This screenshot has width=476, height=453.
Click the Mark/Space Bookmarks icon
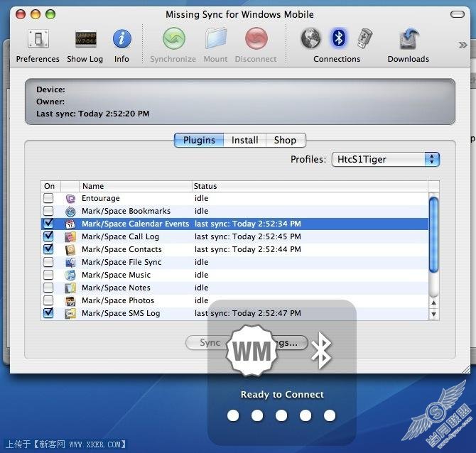pos(70,211)
